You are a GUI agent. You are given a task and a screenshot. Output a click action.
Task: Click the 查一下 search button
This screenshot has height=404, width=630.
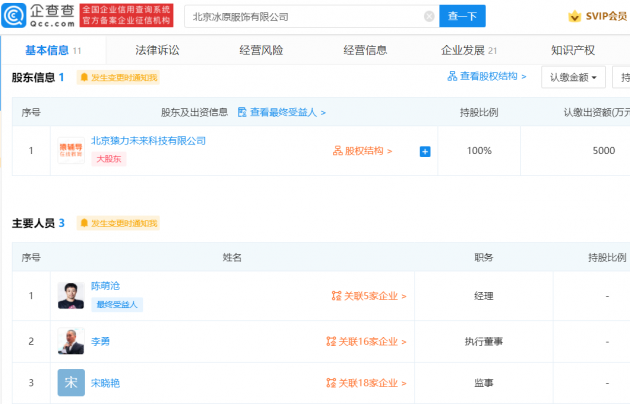462,16
